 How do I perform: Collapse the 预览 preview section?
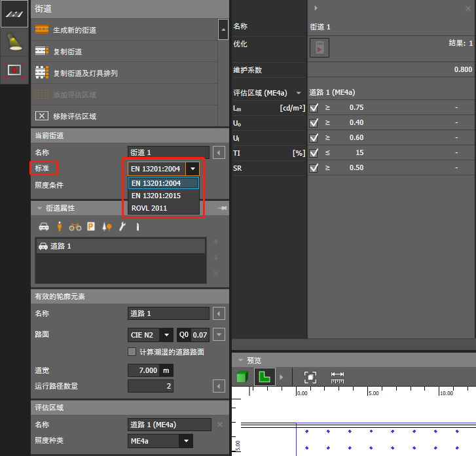241,360
